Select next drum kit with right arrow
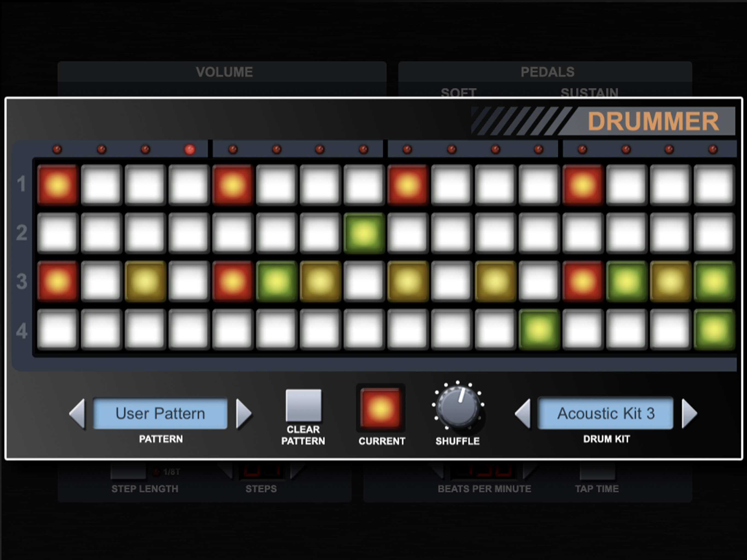This screenshot has height=560, width=747. [x=688, y=414]
